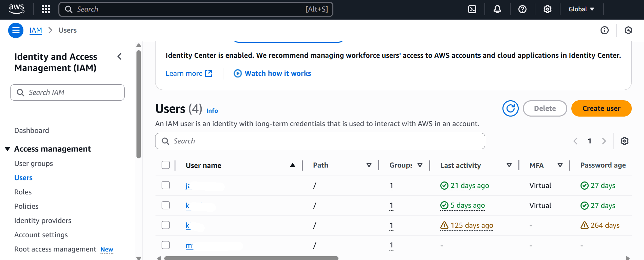Open the hexagon security icon at top right

(x=628, y=30)
